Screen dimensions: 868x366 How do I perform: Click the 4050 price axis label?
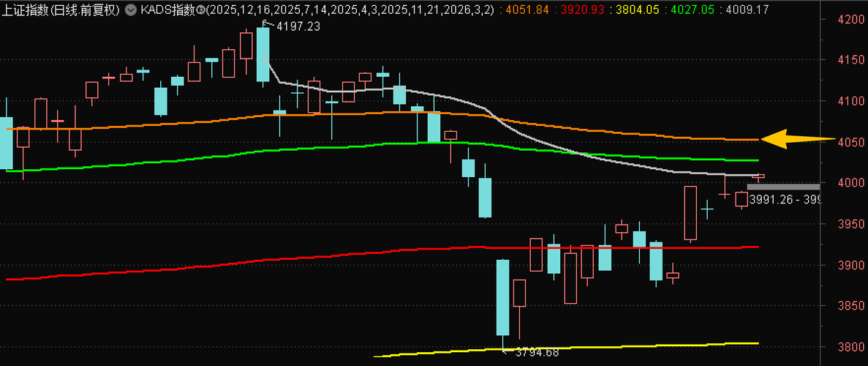click(850, 142)
